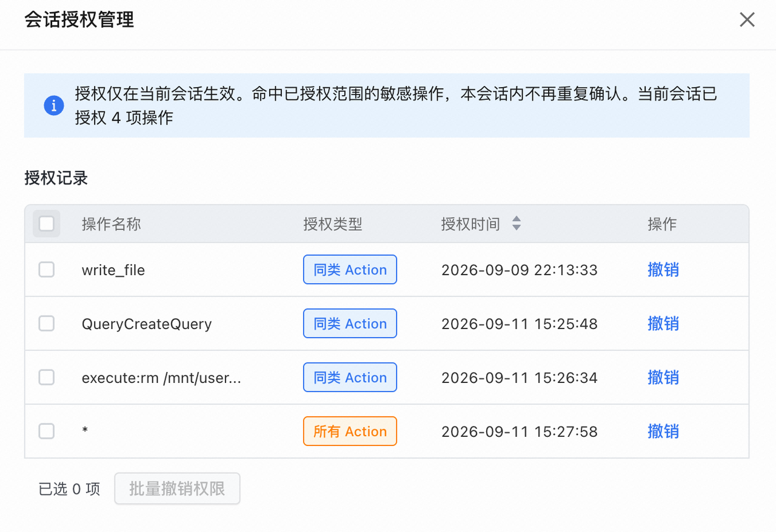Click the write_file operation name
The height and width of the screenshot is (532, 776).
pyautogui.click(x=113, y=270)
